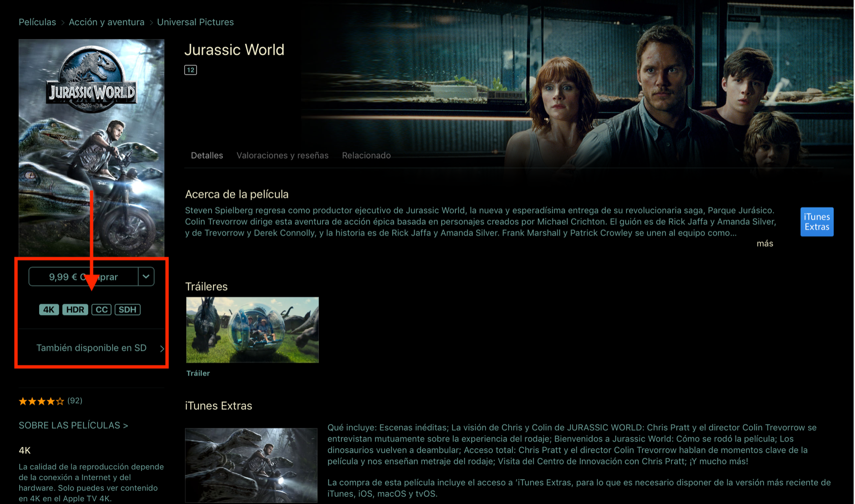Click the CC closed captions badge
Screen dimensions: 855x504
101,309
